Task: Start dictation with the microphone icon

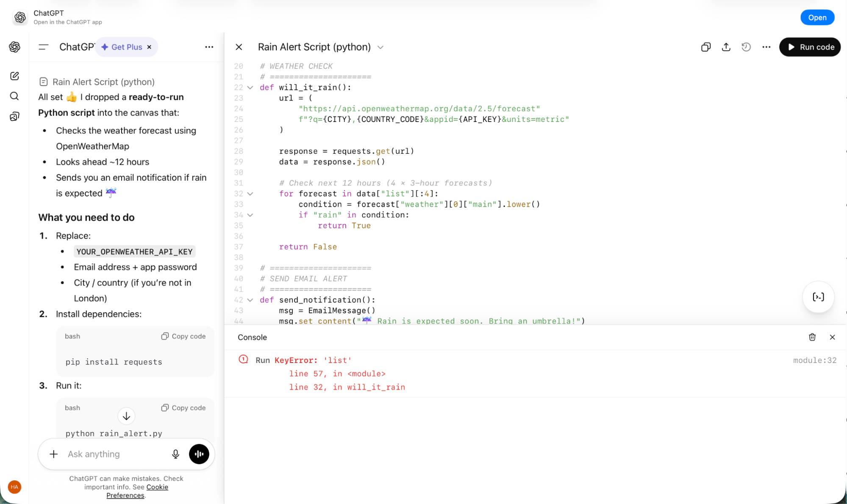Action: tap(175, 454)
